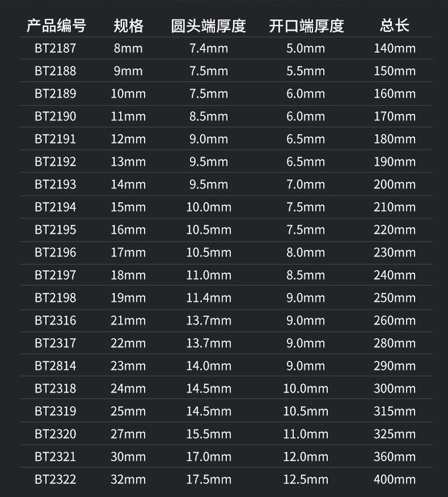This screenshot has width=448, height=497.
Task: Click the 开口端厚度 column header
Action: [306, 26]
